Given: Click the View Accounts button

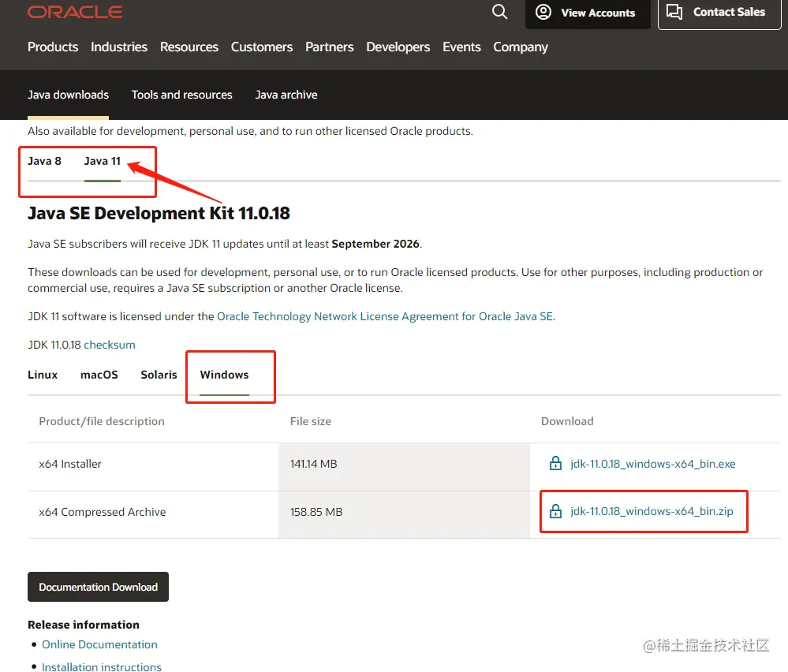Looking at the screenshot, I should [x=588, y=13].
